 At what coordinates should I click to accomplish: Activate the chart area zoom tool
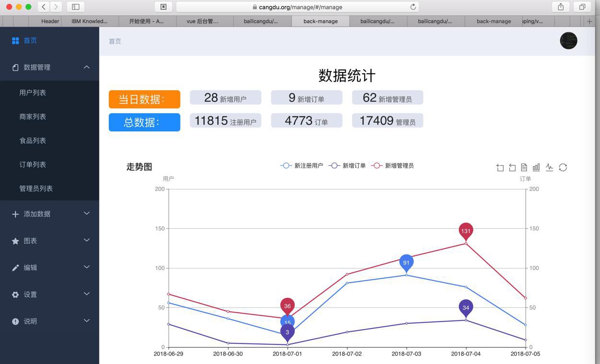click(500, 167)
